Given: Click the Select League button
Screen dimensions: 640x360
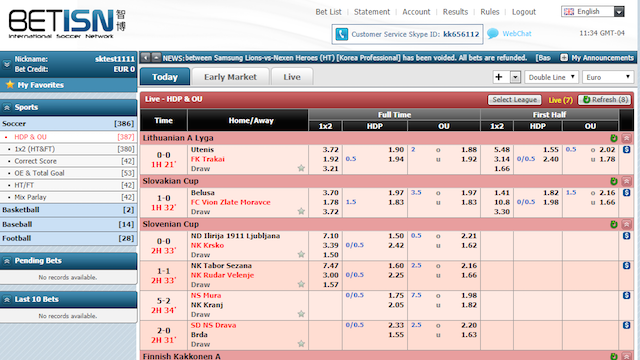Looking at the screenshot, I should [x=514, y=100].
